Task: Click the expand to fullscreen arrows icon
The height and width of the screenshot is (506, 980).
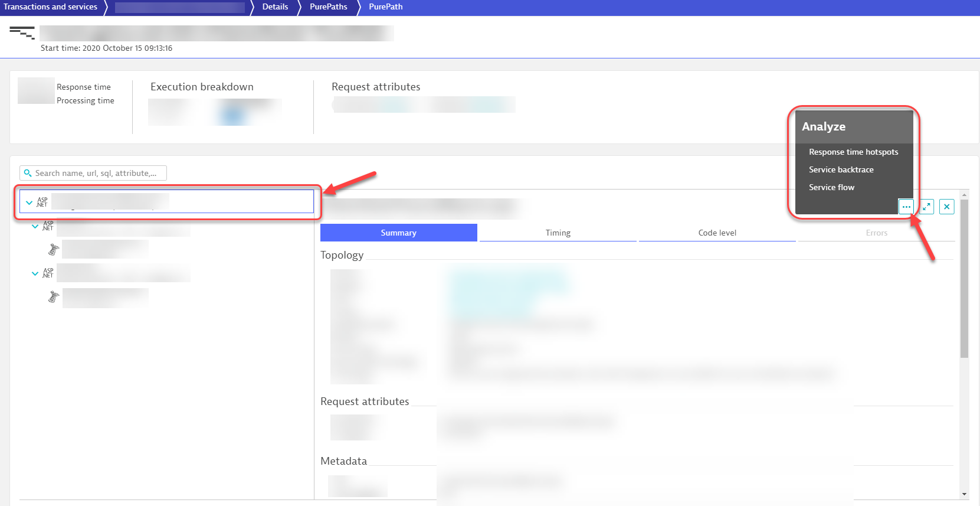Action: tap(927, 207)
